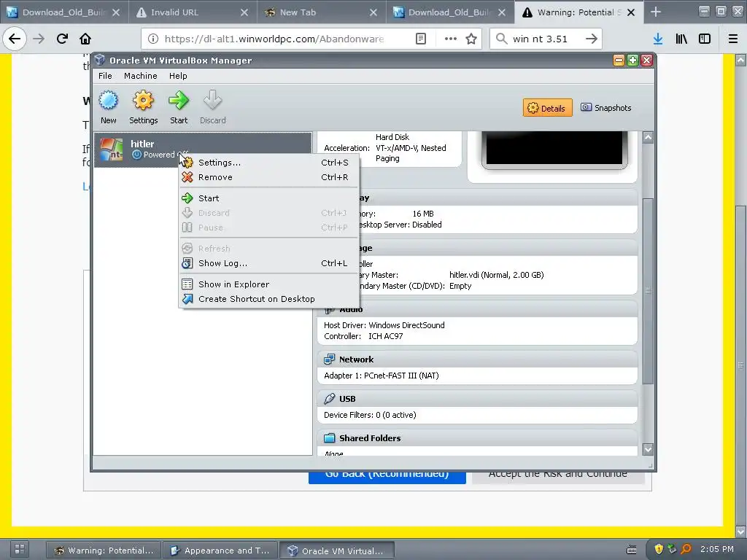
Task: Click the VM preview thumbnail
Action: 554,149
